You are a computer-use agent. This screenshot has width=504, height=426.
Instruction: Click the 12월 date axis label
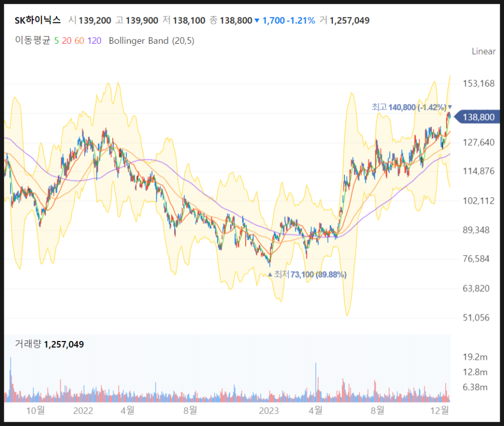pos(439,410)
